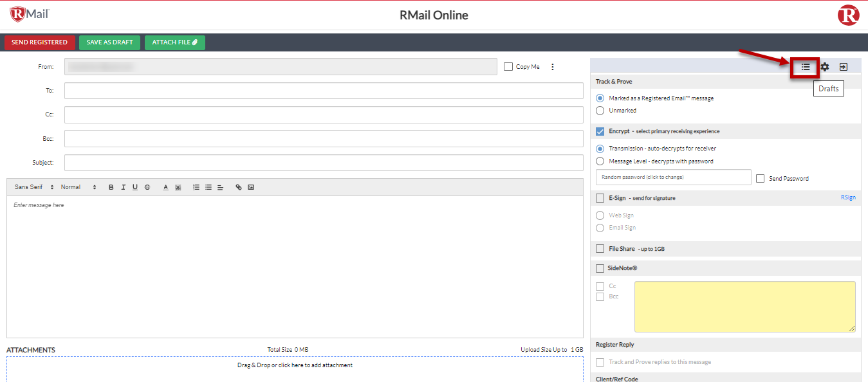This screenshot has width=868, height=382.
Task: Insert an image in the message
Action: tap(251, 187)
